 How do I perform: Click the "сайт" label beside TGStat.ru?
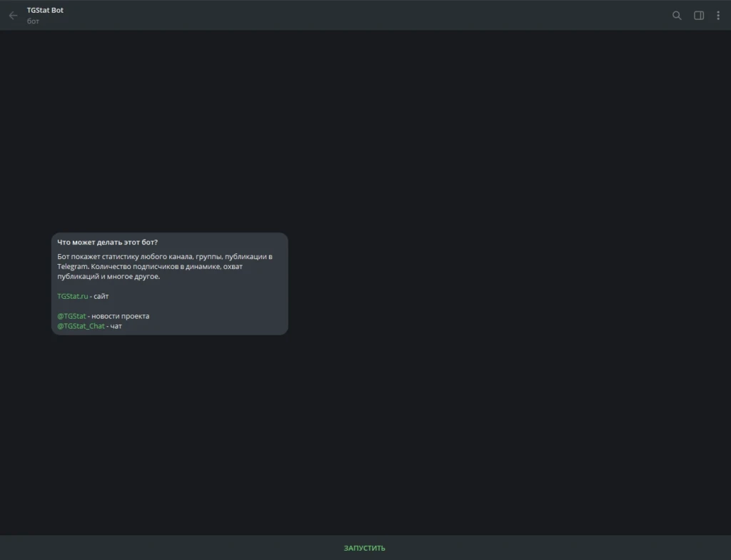(101, 296)
